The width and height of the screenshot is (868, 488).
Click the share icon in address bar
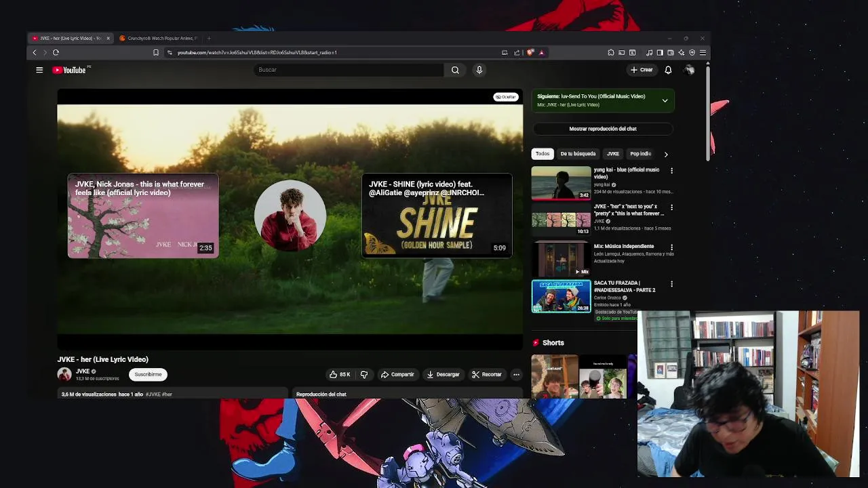click(517, 52)
